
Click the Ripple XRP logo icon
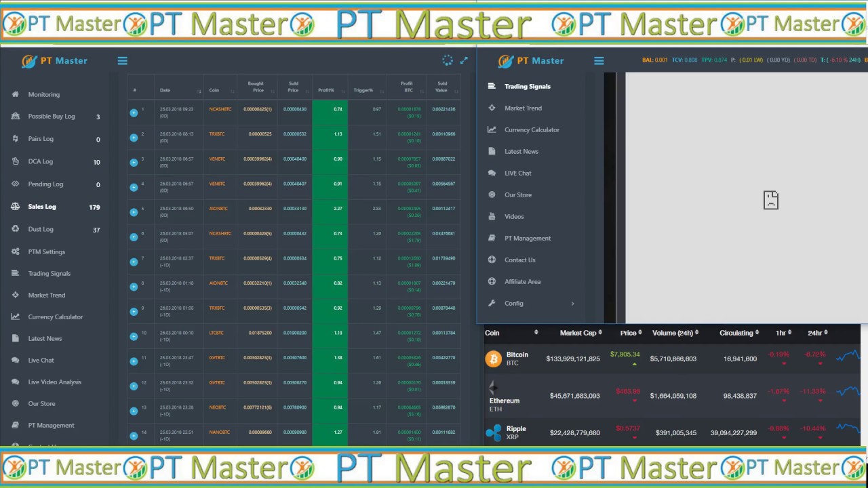[x=493, y=432]
